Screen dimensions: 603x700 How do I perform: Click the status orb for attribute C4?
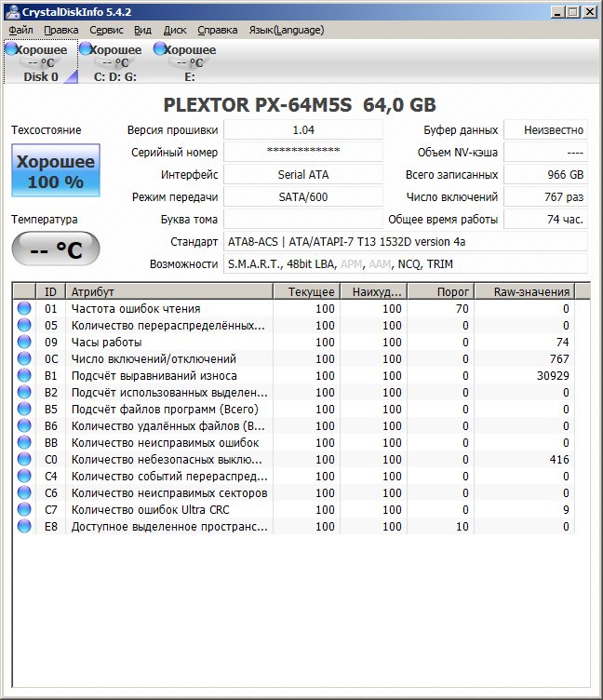pyautogui.click(x=24, y=476)
